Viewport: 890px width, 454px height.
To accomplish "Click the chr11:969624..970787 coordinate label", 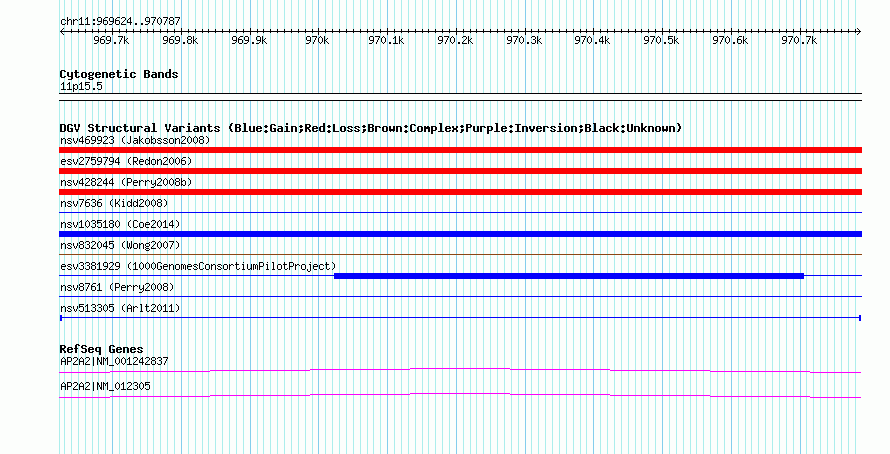I will (x=120, y=22).
